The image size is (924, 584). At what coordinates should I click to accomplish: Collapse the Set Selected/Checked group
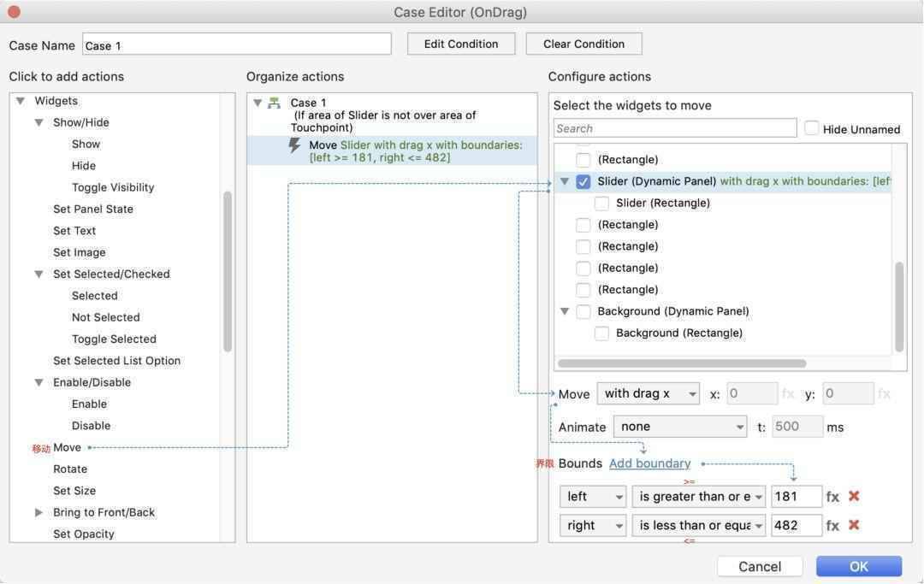click(38, 274)
